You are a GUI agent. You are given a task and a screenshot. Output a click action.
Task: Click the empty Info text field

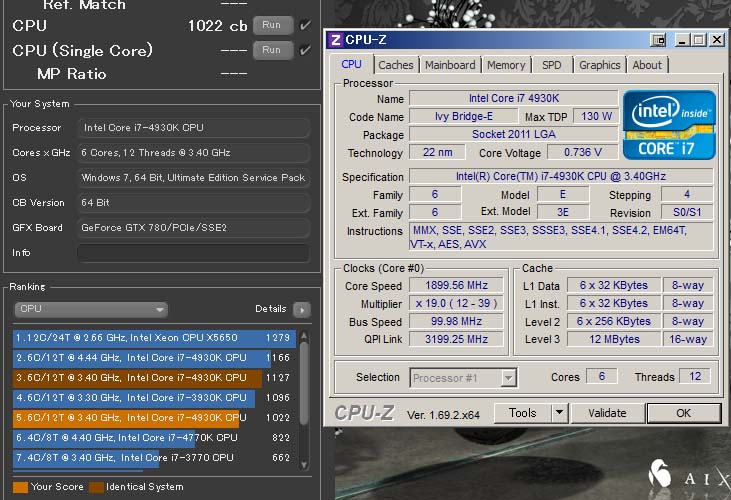(192, 253)
